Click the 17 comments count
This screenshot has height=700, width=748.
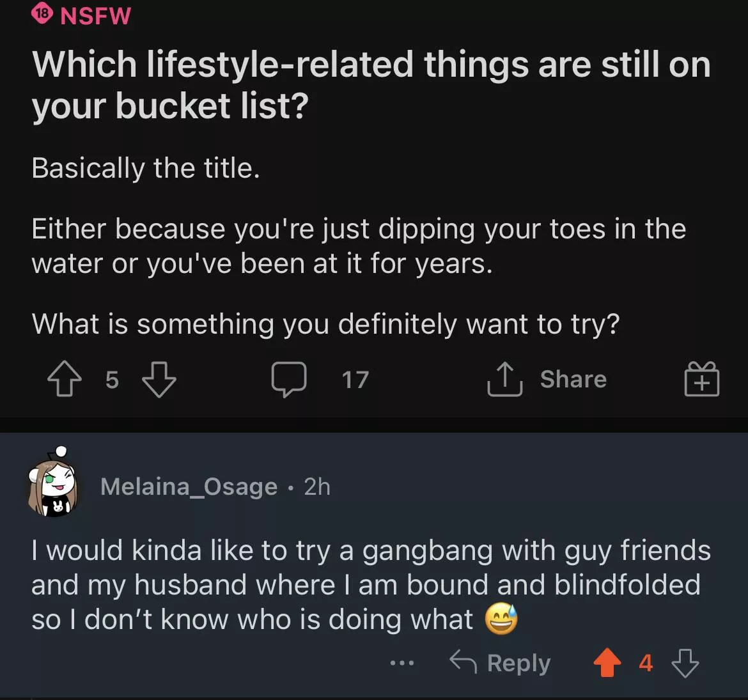tap(355, 380)
